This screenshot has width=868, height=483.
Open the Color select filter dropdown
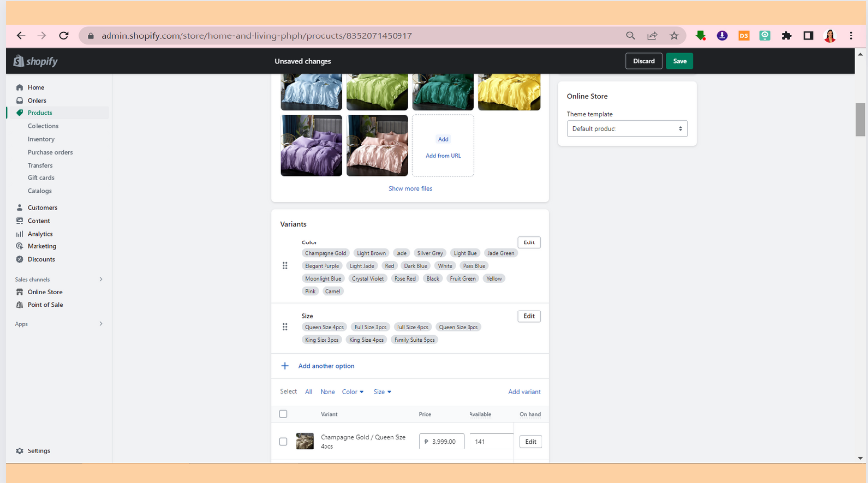[353, 391]
